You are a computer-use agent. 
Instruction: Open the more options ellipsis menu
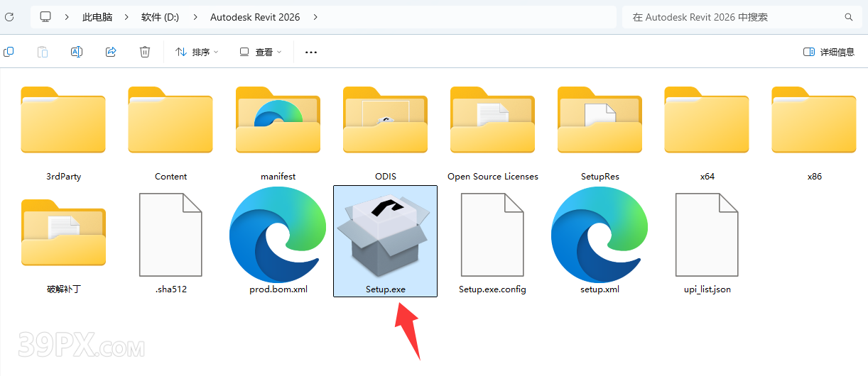pos(311,52)
